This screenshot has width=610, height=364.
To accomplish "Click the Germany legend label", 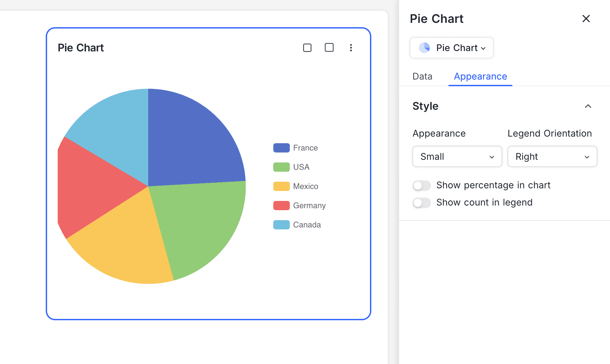I will tap(309, 206).
